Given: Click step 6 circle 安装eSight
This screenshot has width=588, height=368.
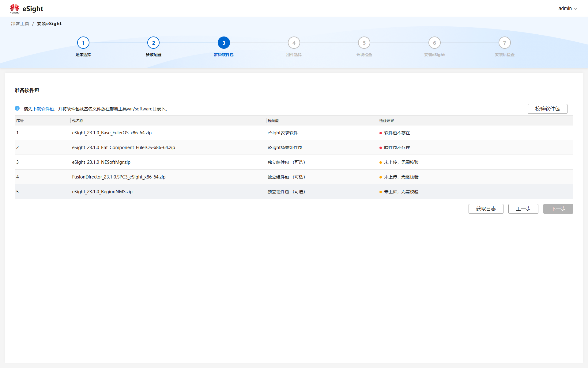Looking at the screenshot, I should click(x=434, y=43).
